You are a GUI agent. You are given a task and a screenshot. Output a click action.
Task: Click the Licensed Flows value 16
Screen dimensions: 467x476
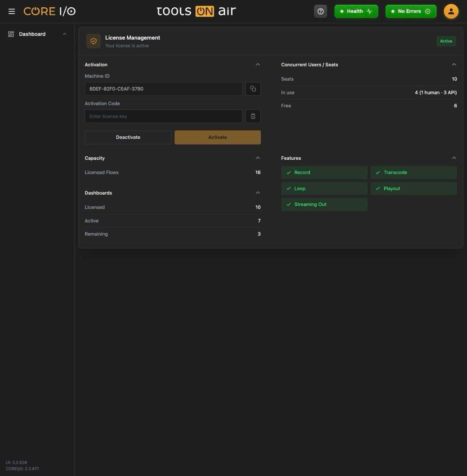point(257,173)
